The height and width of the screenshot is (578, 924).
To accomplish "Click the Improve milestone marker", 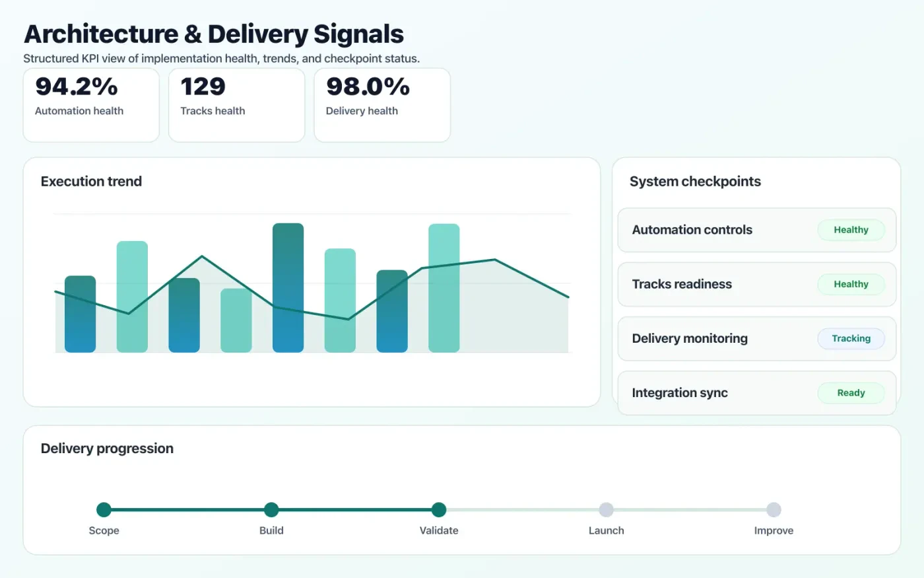I will coord(774,509).
